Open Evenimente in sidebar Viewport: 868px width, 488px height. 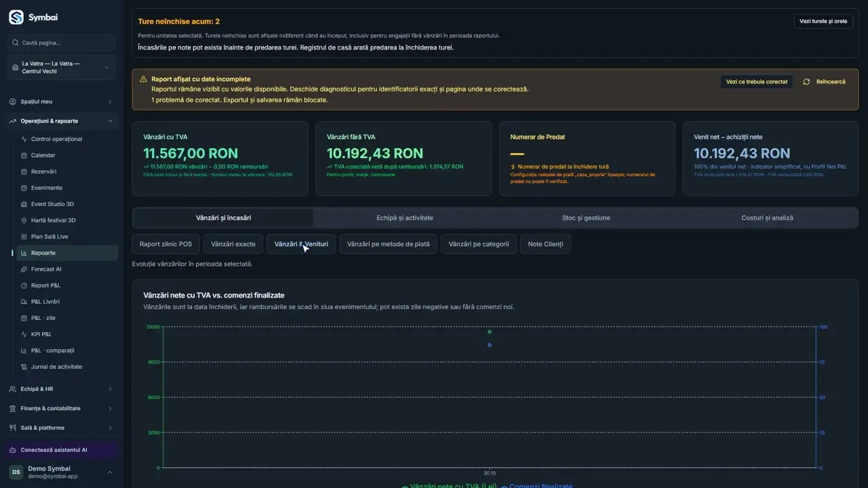point(67,188)
